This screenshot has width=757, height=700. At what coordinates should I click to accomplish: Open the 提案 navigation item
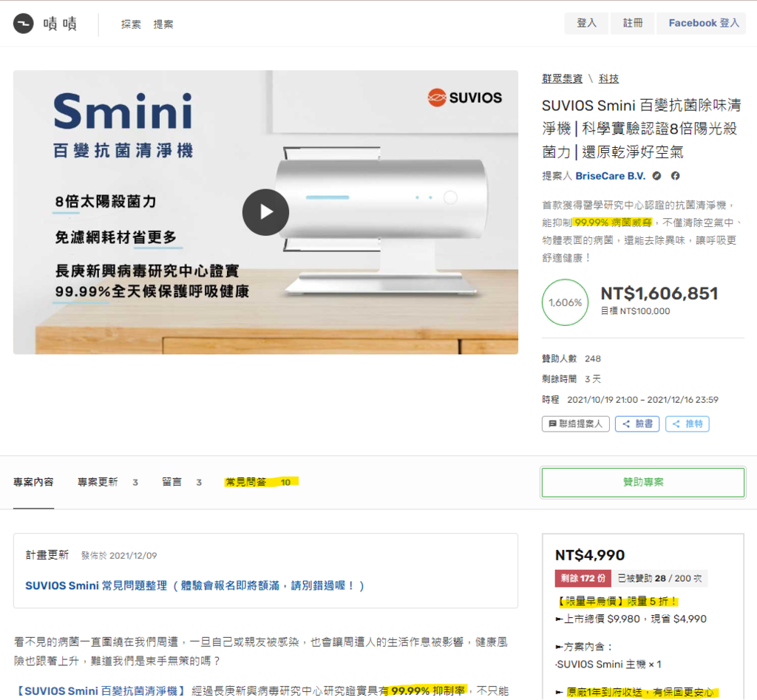tap(163, 24)
